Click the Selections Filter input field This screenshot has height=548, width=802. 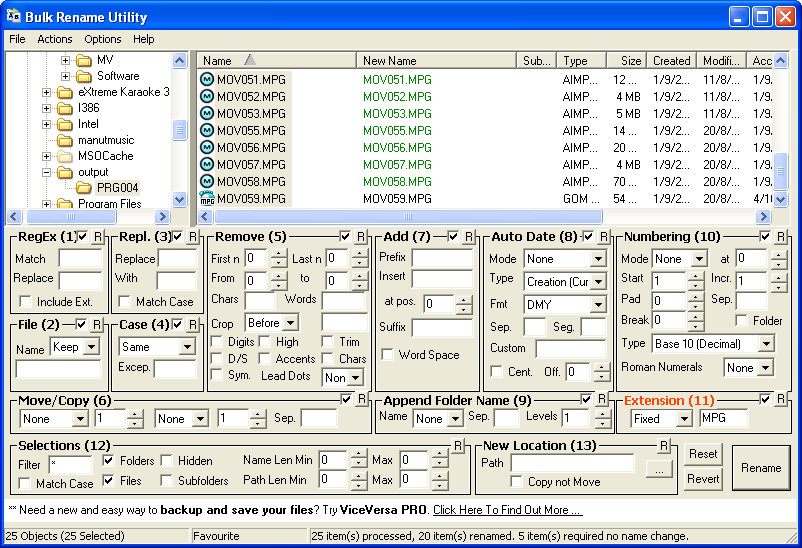point(71,465)
